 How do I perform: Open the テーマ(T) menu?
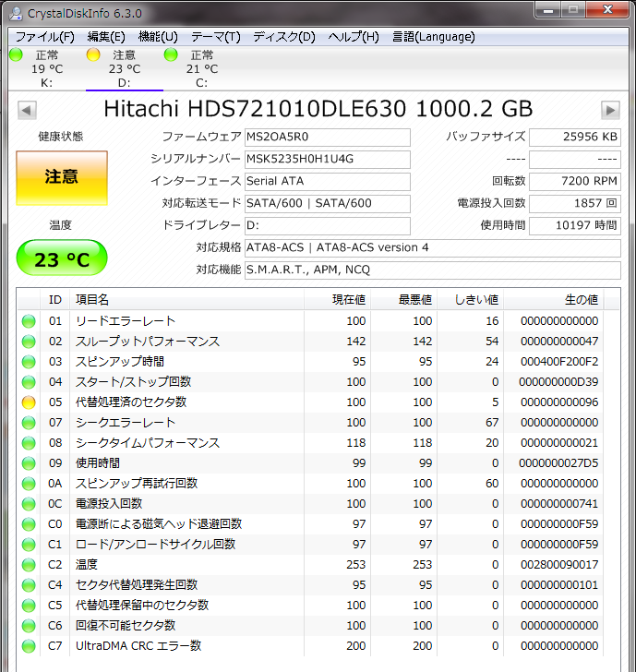pos(215,37)
